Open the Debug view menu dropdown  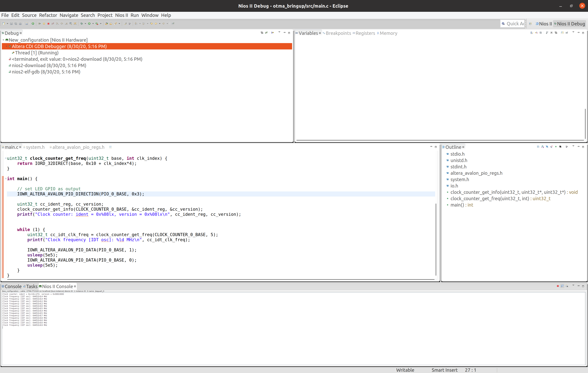click(x=279, y=33)
